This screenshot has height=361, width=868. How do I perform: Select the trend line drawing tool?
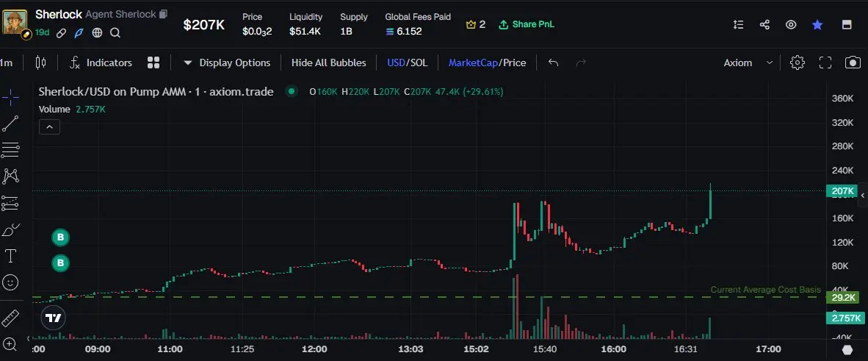tap(10, 124)
